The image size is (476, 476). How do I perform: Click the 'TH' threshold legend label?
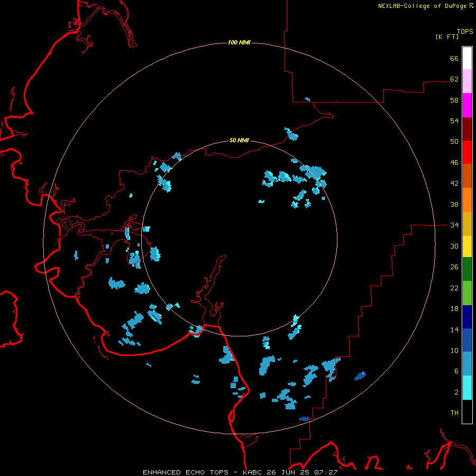pyautogui.click(x=454, y=413)
